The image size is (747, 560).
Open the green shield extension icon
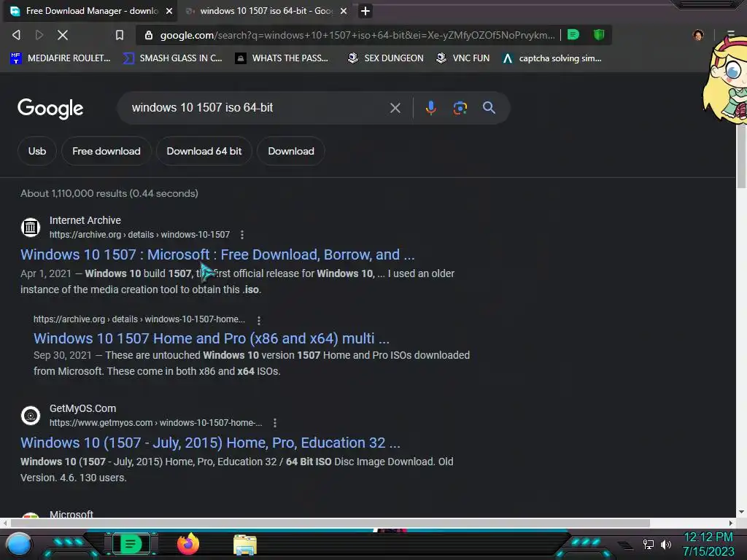(x=599, y=34)
